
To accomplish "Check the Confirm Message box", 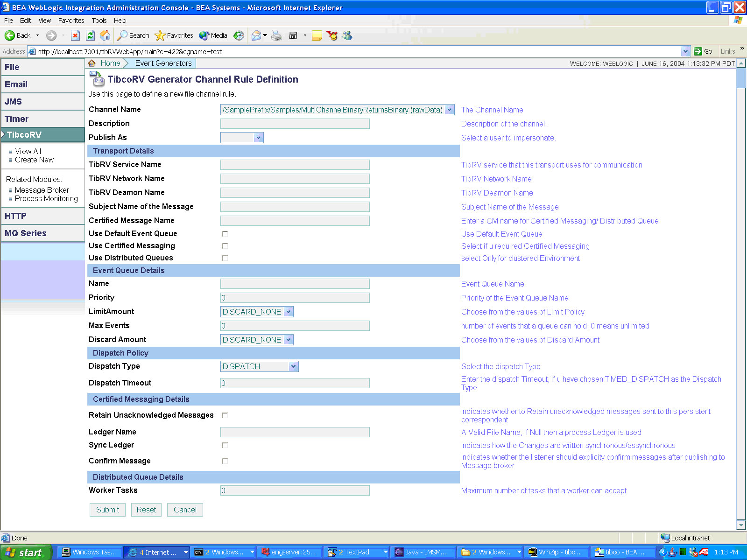I will pos(225,461).
